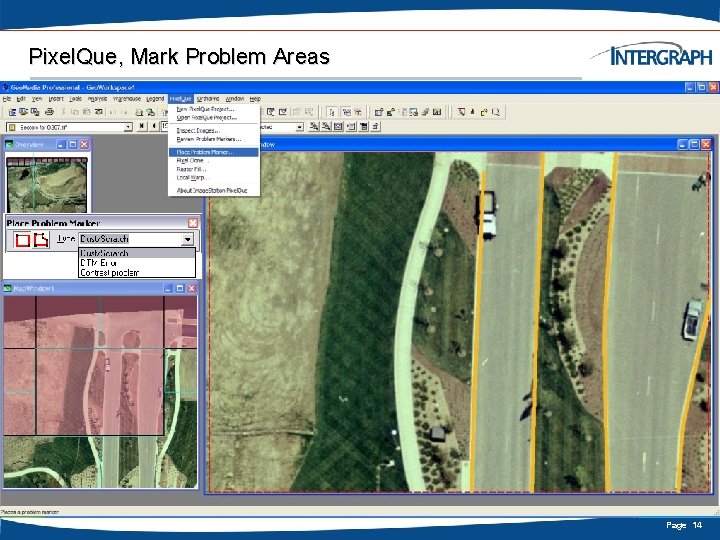Open the File menu
This screenshot has height=540, width=720.
point(7,99)
